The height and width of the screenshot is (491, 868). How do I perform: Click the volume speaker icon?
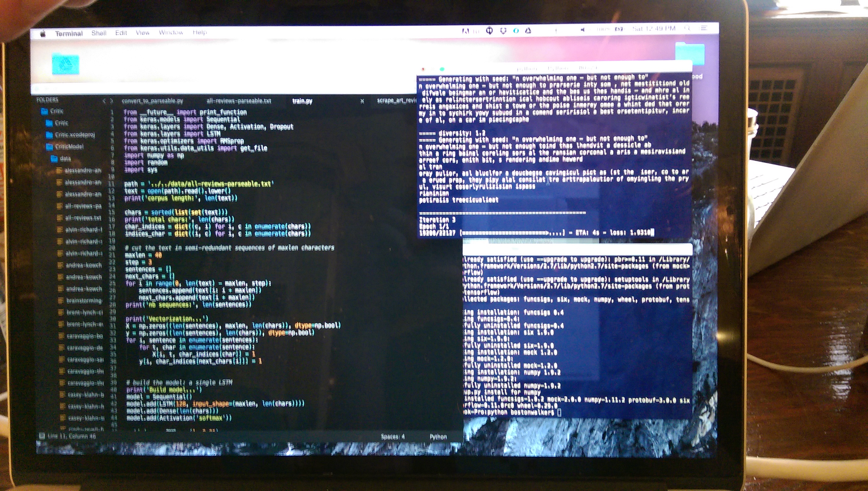point(582,30)
